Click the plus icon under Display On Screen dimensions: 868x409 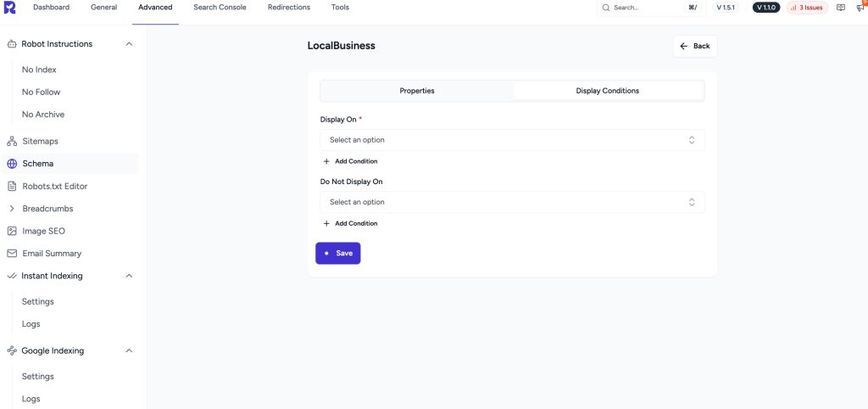click(326, 161)
